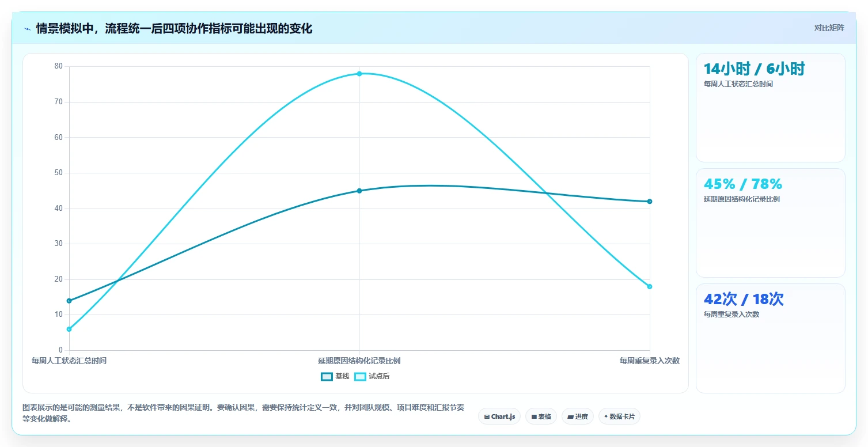The width and height of the screenshot is (868, 447).
Task: Click the 试点后 data point at 18
Action: (650, 286)
